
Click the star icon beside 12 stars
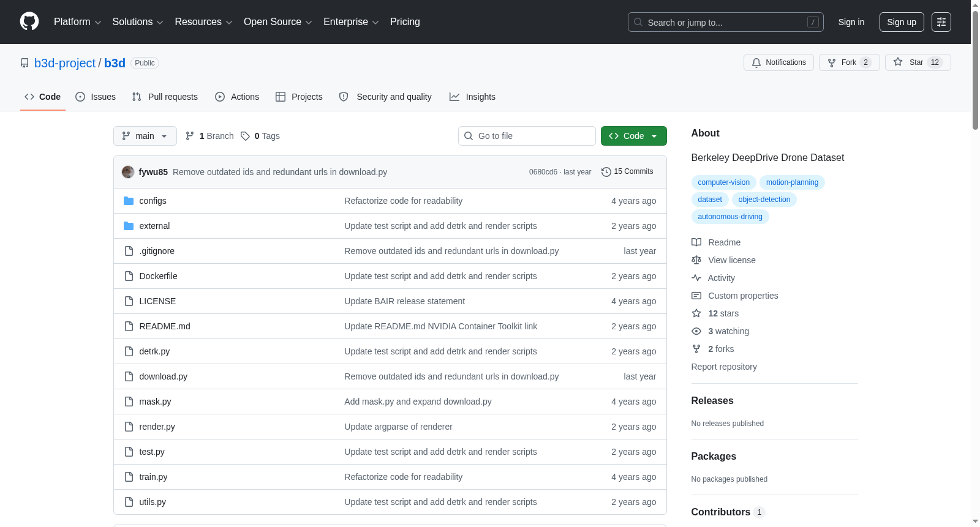696,313
